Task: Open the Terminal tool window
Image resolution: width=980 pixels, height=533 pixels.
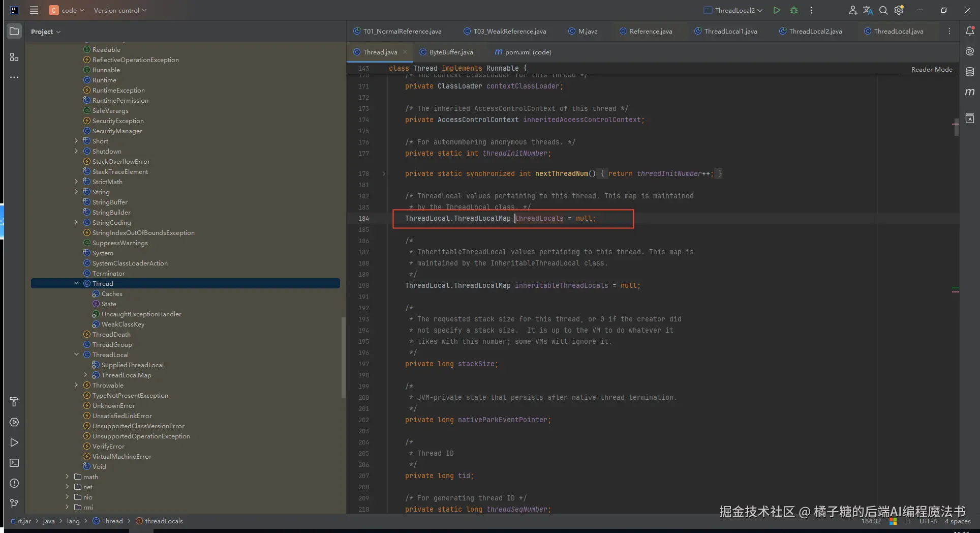Action: point(14,463)
